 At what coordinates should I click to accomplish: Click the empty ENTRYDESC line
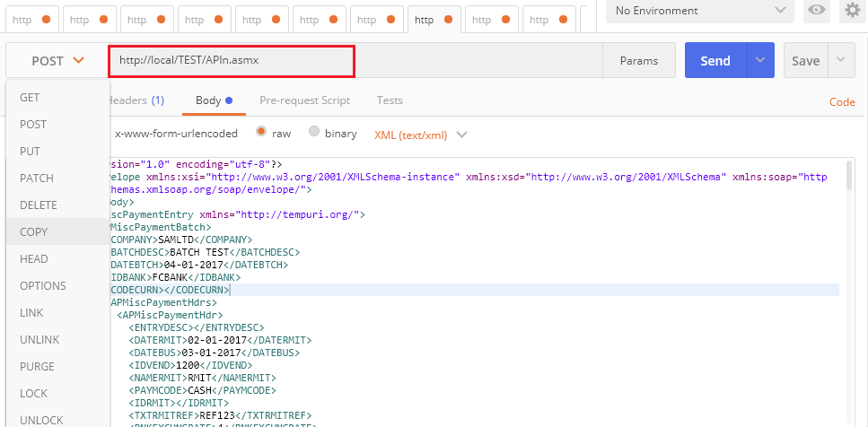197,327
